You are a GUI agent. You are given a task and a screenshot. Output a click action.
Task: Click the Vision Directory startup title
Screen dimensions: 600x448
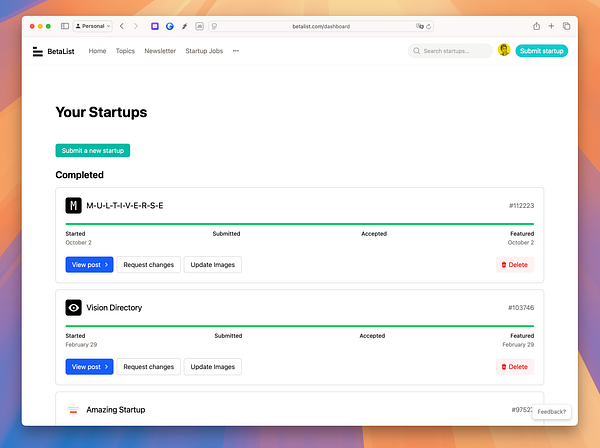(x=114, y=308)
